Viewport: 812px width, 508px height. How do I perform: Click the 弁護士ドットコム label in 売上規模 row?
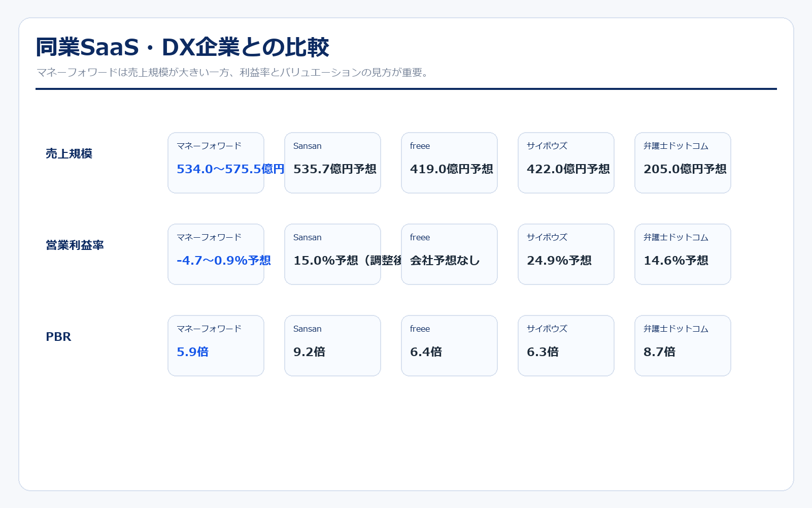coord(676,146)
